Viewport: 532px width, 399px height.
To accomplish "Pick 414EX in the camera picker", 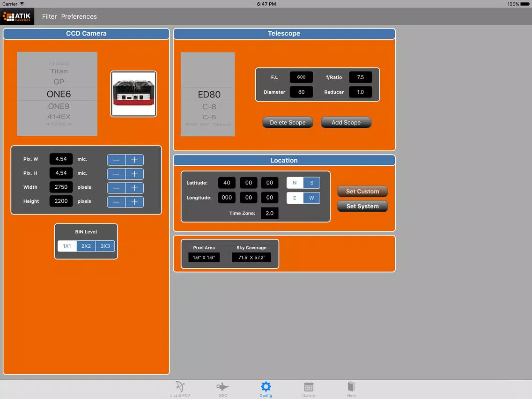I will pyautogui.click(x=59, y=117).
